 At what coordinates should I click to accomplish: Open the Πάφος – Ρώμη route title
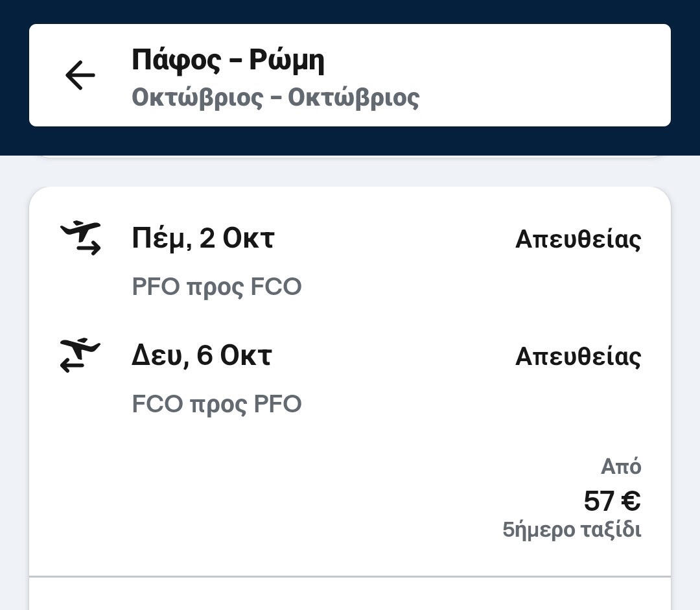click(227, 60)
